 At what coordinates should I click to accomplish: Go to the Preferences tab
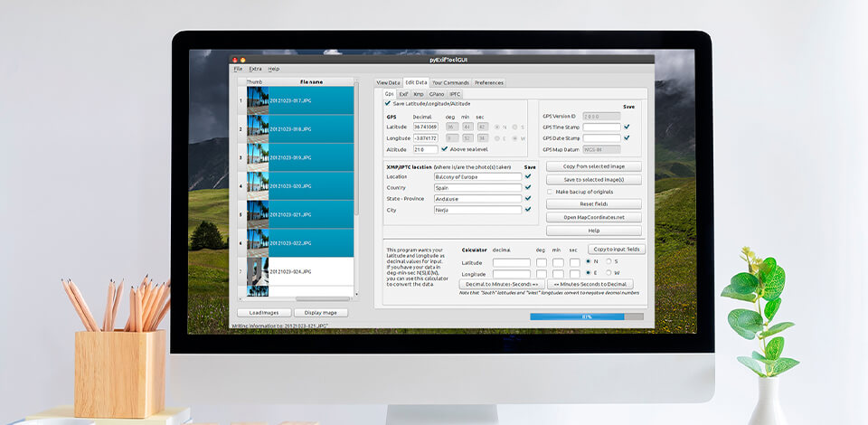489,82
